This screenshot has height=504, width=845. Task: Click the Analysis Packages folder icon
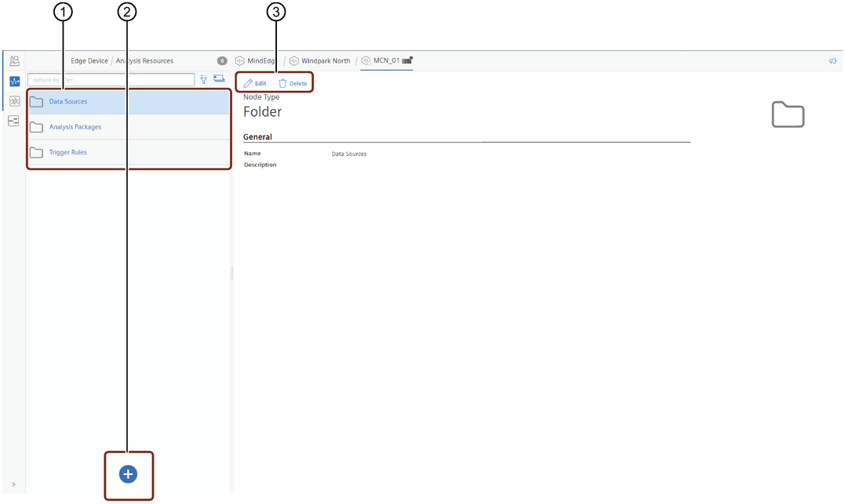tap(36, 127)
